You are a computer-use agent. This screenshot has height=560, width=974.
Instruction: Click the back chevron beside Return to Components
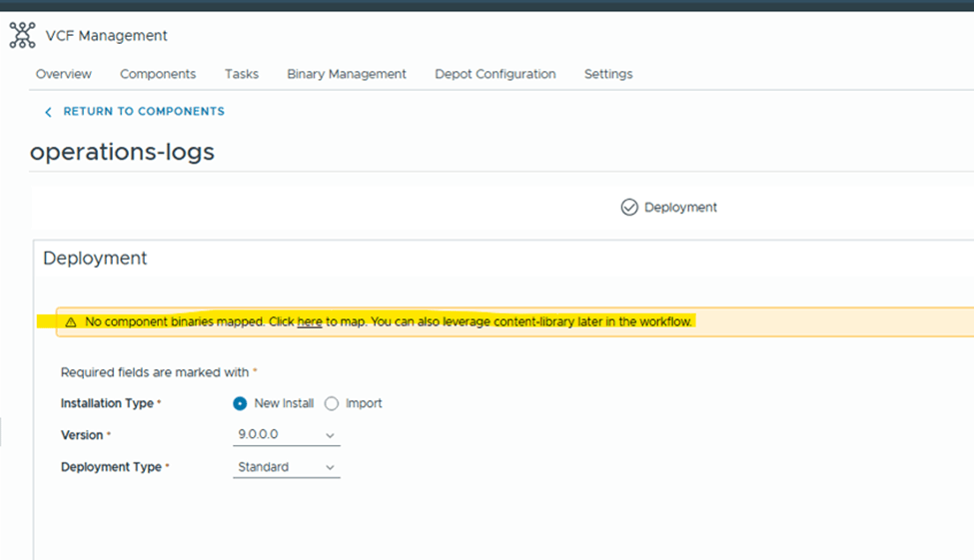(48, 112)
